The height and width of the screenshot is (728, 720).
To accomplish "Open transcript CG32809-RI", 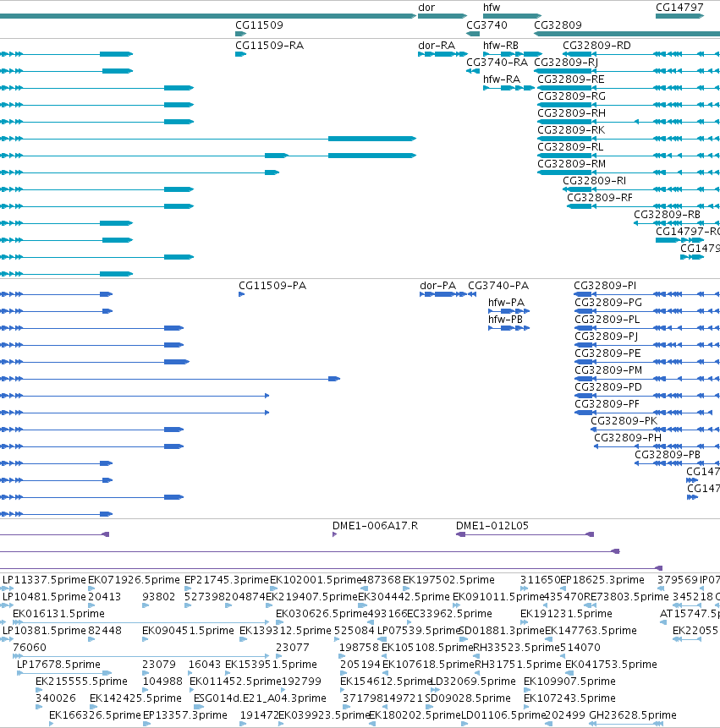I will click(x=595, y=181).
